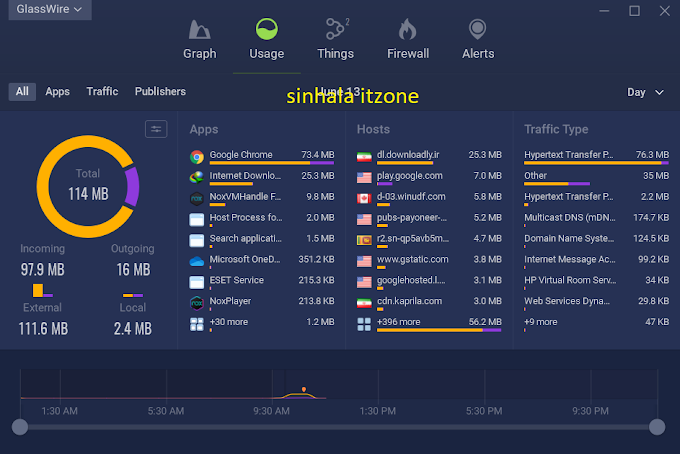Click the flag beside play.google.com
Screen dimensions: 680x454
(364, 177)
